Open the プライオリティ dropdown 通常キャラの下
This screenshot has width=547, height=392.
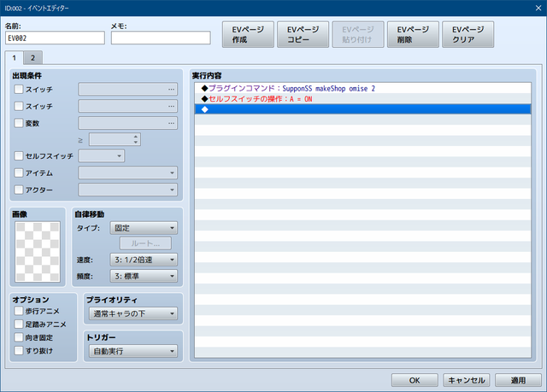133,313
